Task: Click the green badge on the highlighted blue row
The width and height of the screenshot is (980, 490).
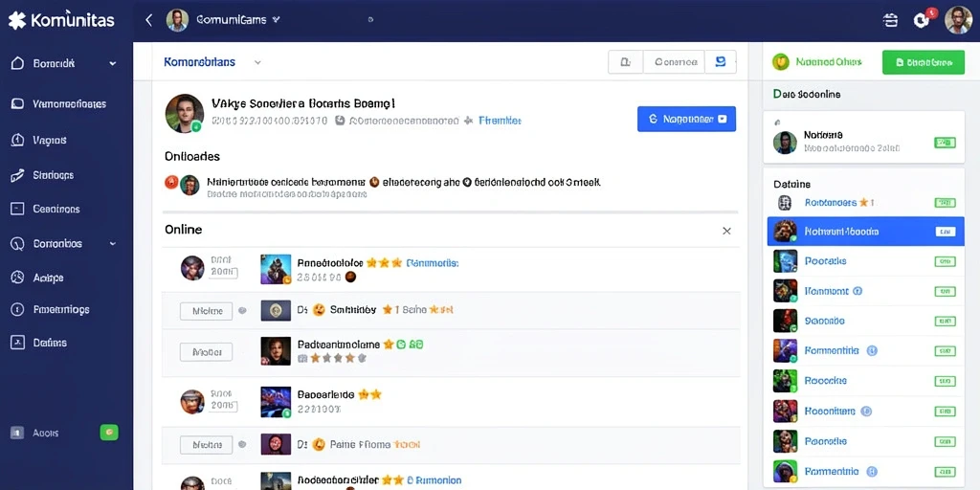Action: click(x=945, y=232)
